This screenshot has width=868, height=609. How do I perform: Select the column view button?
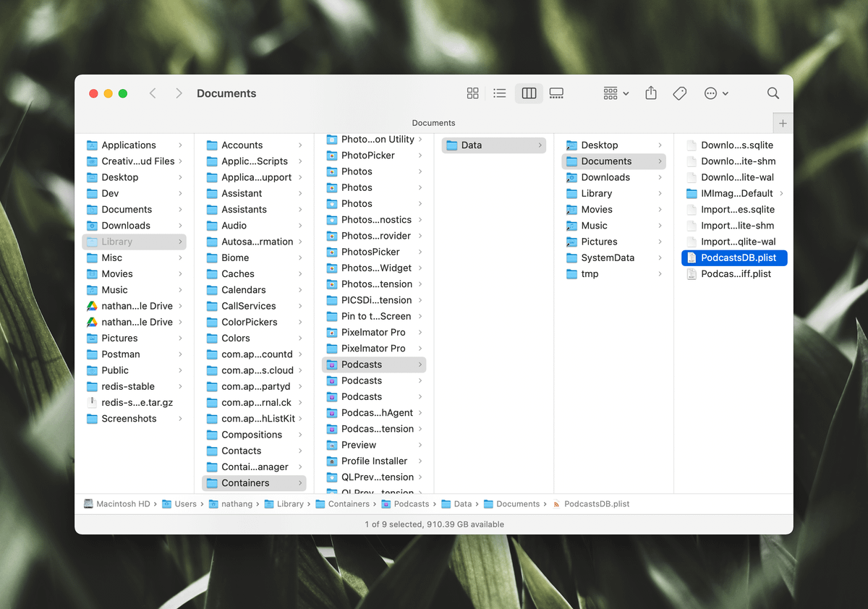point(529,93)
